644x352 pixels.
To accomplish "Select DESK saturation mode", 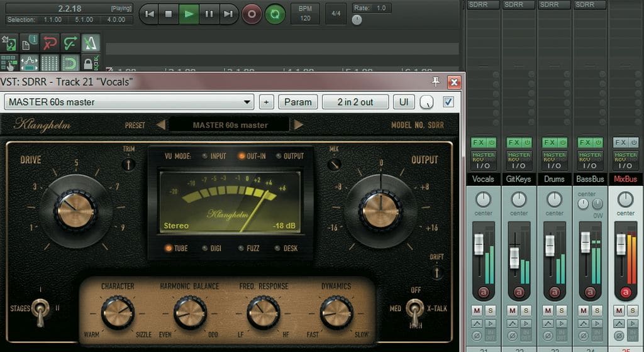I will 286,248.
